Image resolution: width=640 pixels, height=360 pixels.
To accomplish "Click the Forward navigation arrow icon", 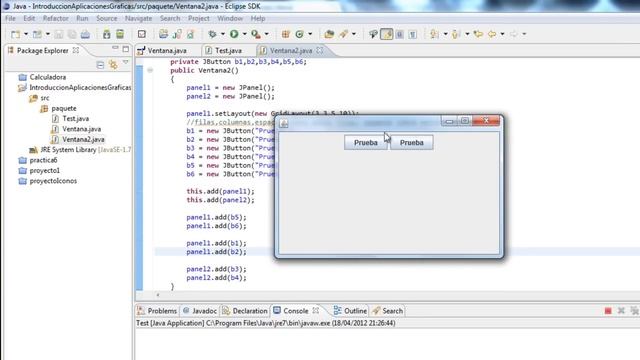I will coord(513,34).
